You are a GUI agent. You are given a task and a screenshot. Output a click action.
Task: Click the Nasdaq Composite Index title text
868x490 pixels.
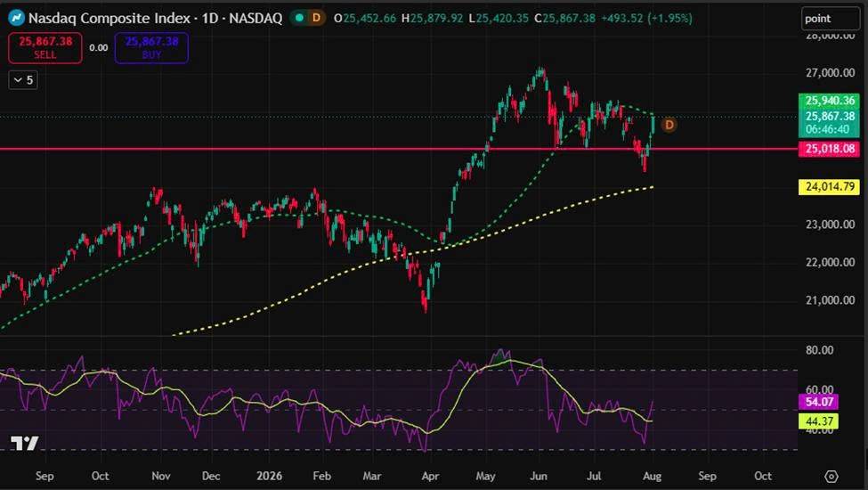pyautogui.click(x=109, y=19)
